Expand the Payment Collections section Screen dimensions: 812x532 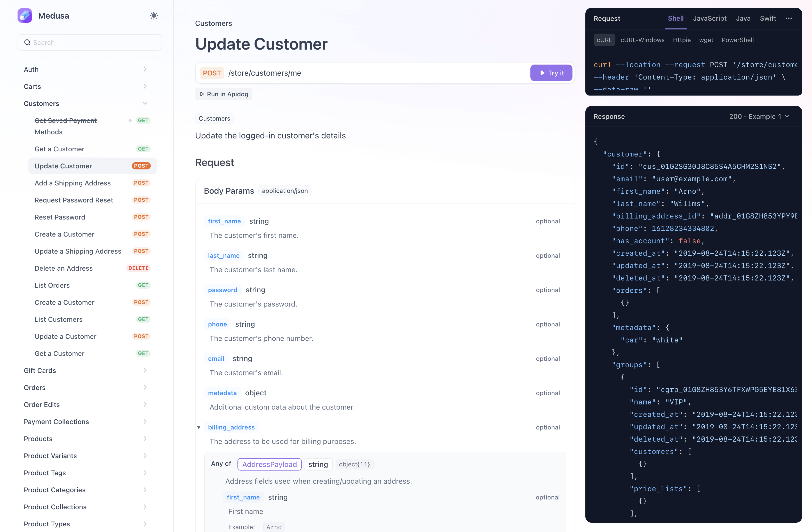85,422
